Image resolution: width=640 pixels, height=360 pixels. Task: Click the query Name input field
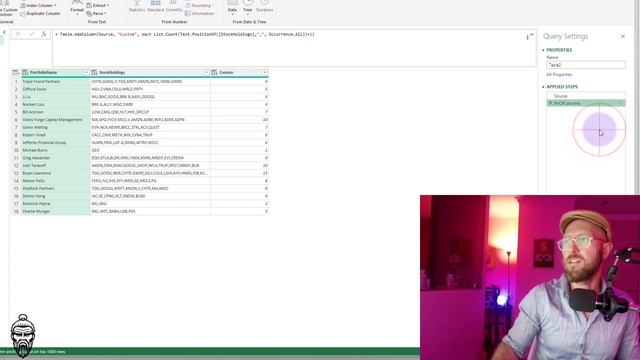click(x=586, y=64)
